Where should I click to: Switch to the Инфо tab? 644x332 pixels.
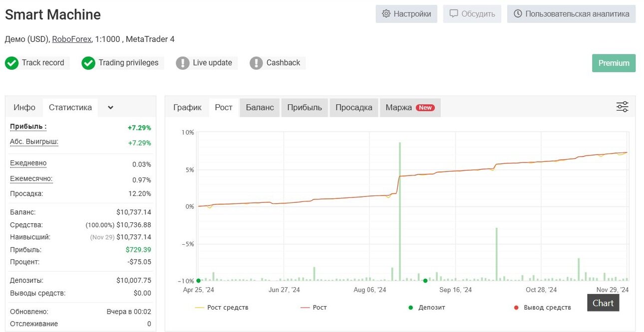pos(24,107)
